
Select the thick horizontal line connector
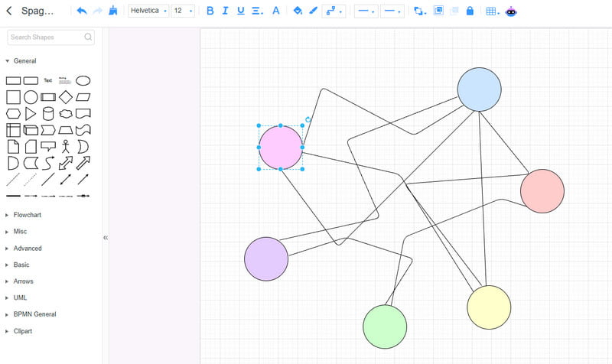tap(13, 196)
